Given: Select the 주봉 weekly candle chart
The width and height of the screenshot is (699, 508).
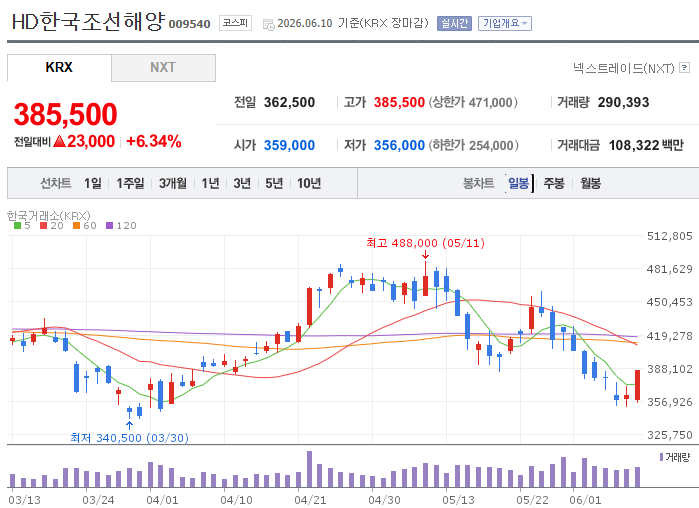Looking at the screenshot, I should point(554,183).
